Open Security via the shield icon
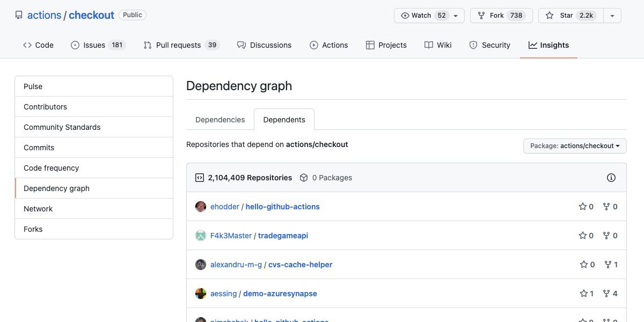Viewport: 644px width, 322px height. (474, 45)
